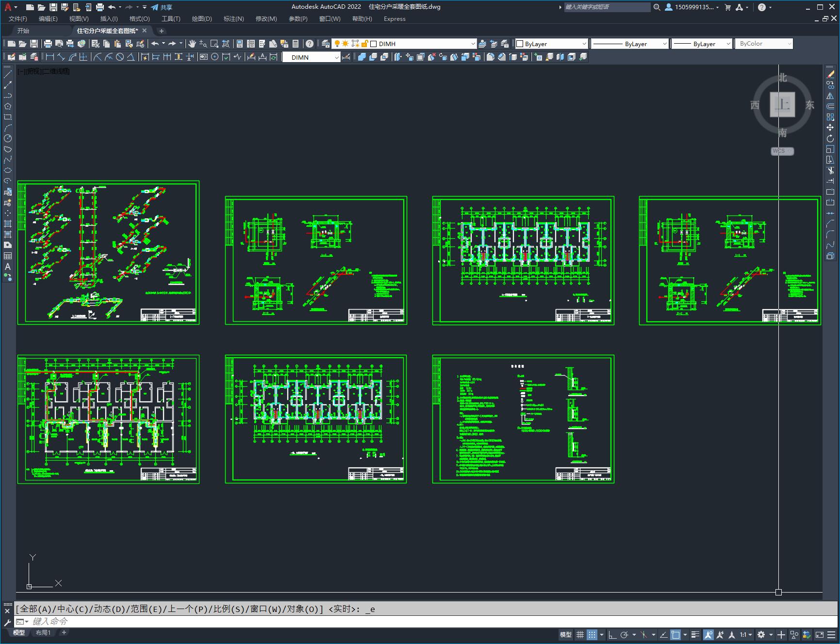The height and width of the screenshot is (644, 840).
Task: Open the first ByLayer linetype dropdown
Action: coord(664,44)
